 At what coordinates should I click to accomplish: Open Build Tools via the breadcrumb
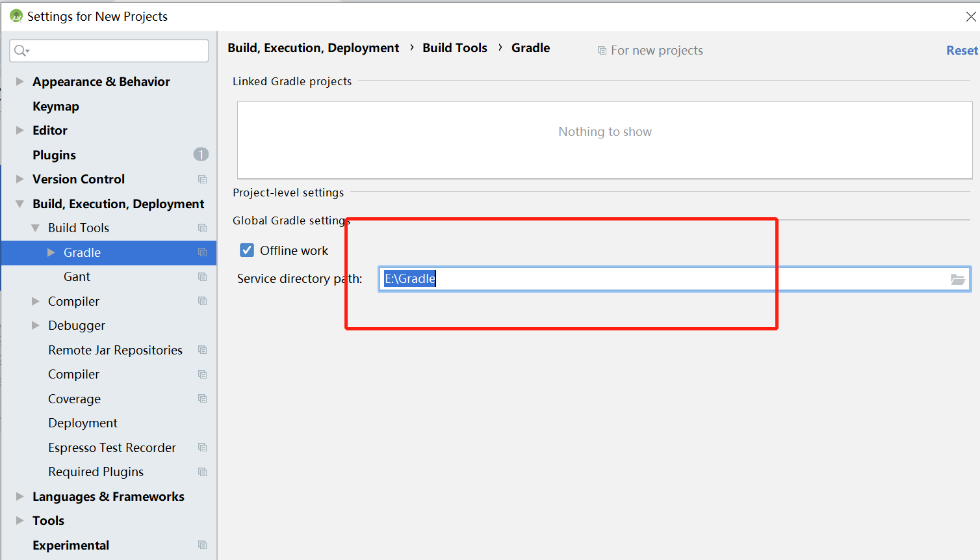pos(454,47)
